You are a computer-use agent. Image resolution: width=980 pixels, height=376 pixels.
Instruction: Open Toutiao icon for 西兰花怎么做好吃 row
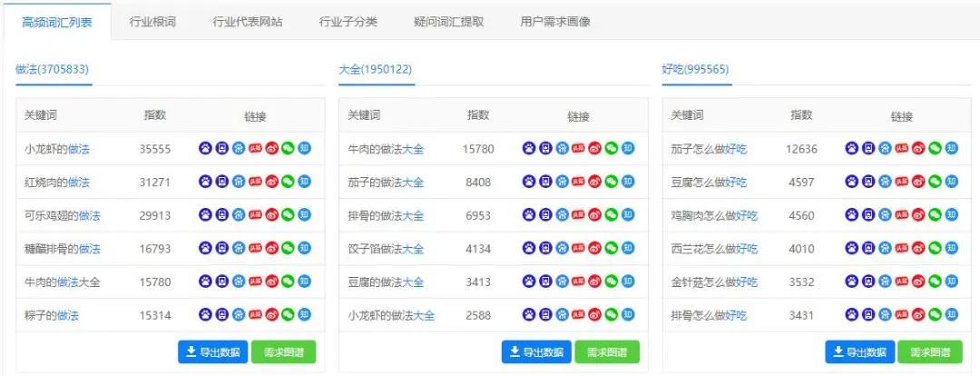pos(901,248)
